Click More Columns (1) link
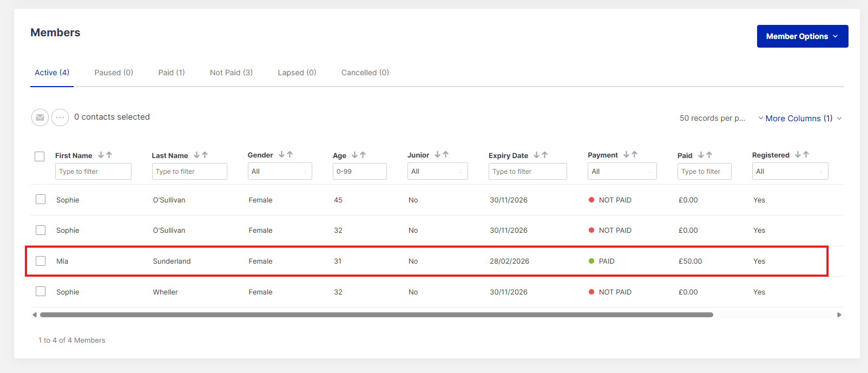Viewport: 868px width, 373px height. point(799,119)
